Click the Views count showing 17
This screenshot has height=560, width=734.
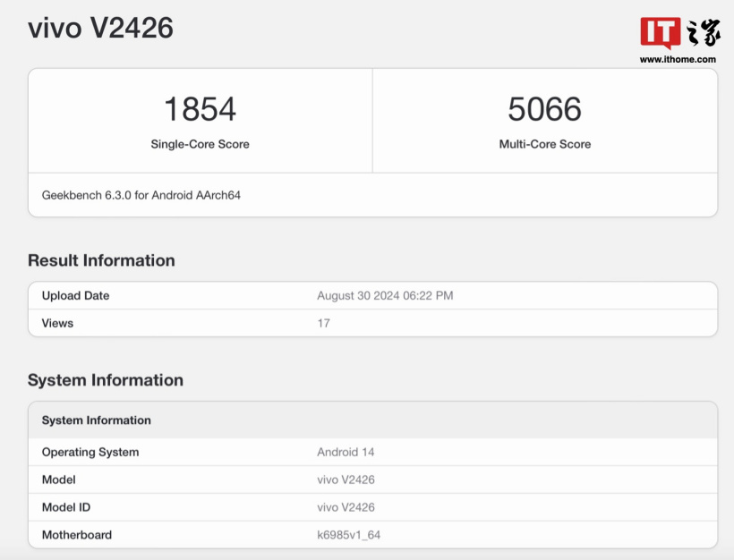(323, 323)
